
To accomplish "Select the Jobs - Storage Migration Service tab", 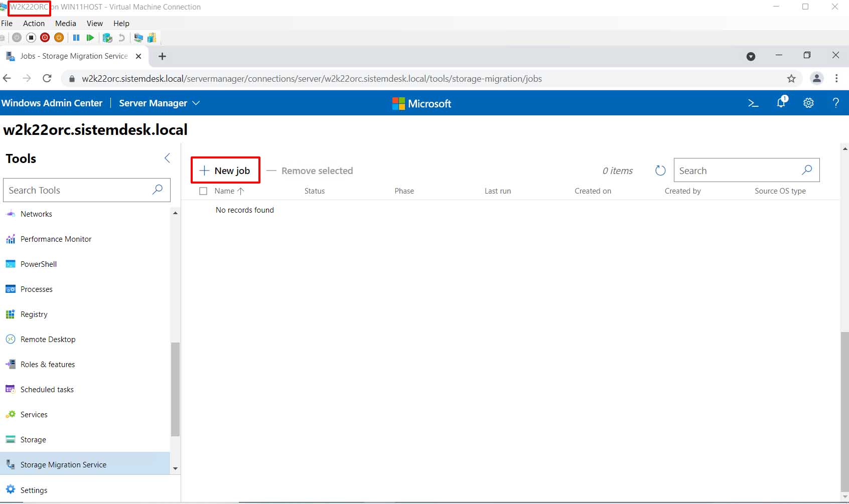I will tap(74, 56).
